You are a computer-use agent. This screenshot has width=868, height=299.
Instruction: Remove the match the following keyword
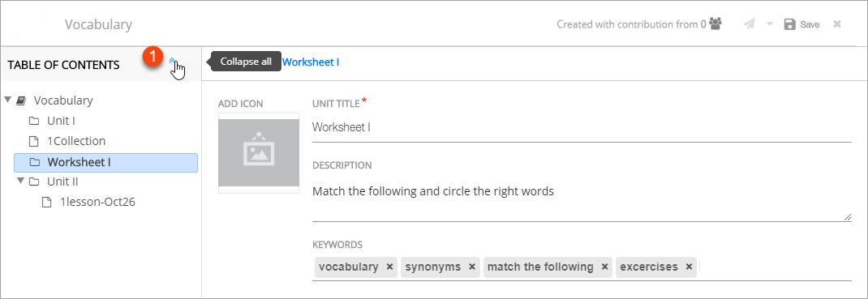coord(604,267)
